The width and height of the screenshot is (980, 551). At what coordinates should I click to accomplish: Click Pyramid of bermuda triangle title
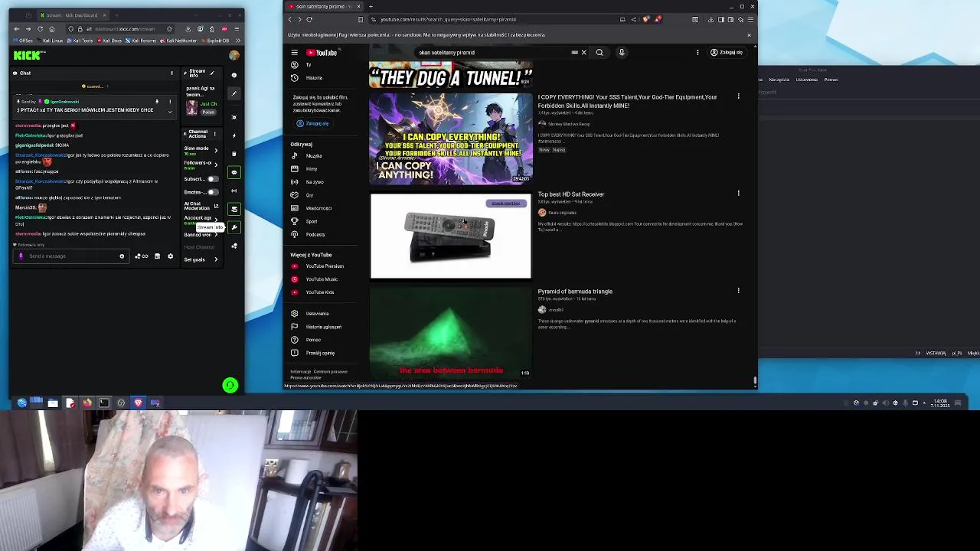click(x=575, y=292)
